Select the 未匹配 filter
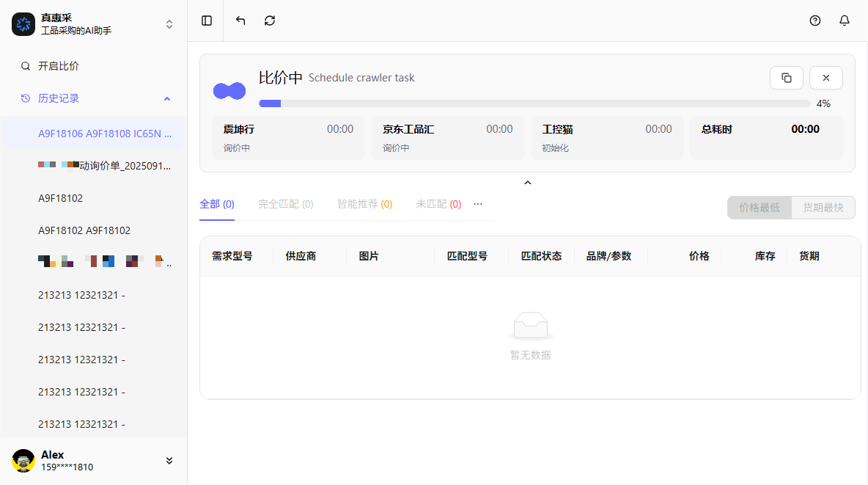The height and width of the screenshot is (485, 868). (438, 204)
